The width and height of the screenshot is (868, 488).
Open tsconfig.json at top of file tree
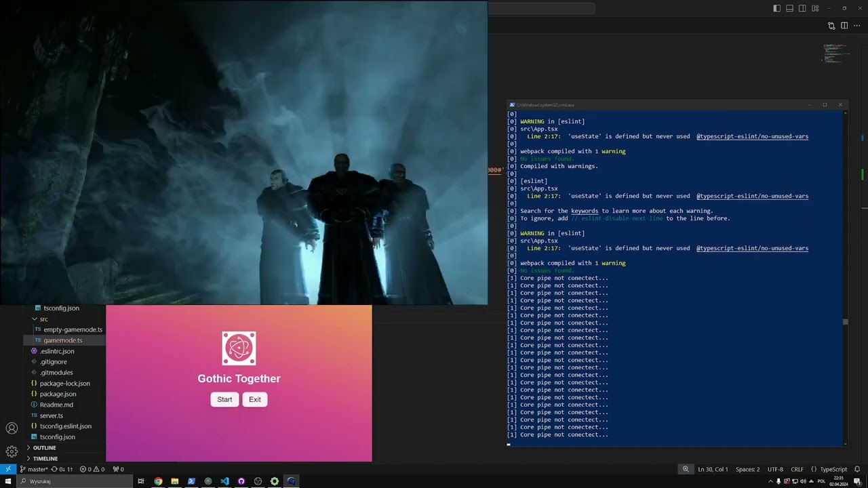61,308
